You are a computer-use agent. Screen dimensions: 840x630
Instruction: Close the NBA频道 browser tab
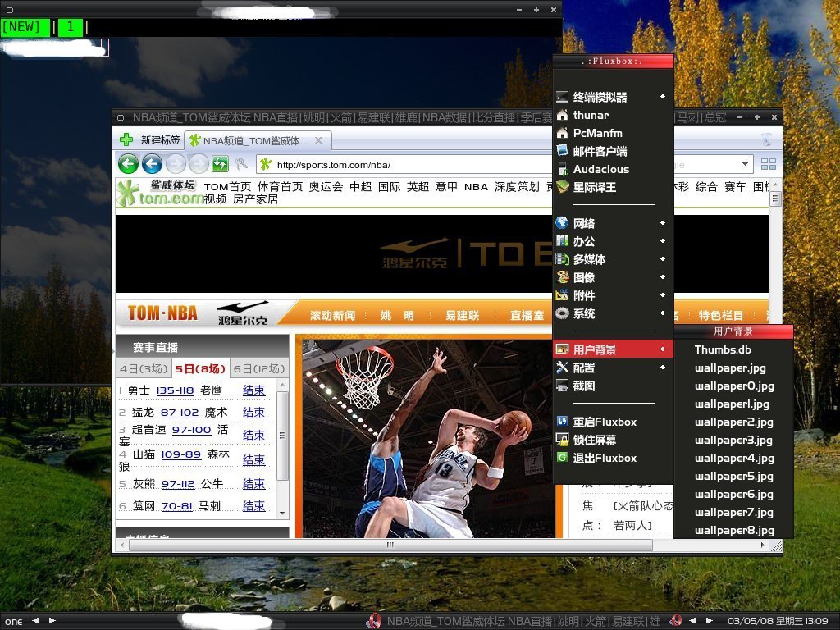[319, 140]
